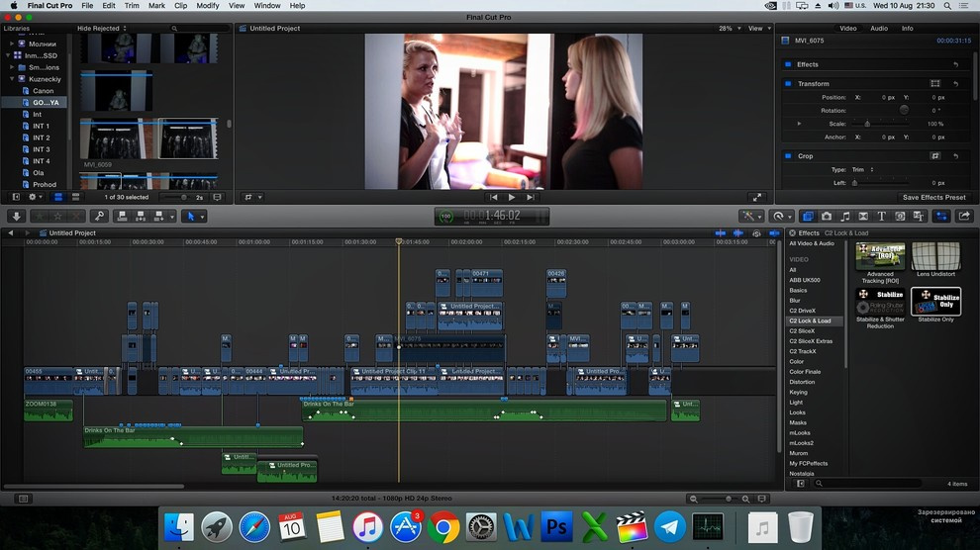Click the Share project icon
The width and height of the screenshot is (980, 550).
(x=963, y=216)
